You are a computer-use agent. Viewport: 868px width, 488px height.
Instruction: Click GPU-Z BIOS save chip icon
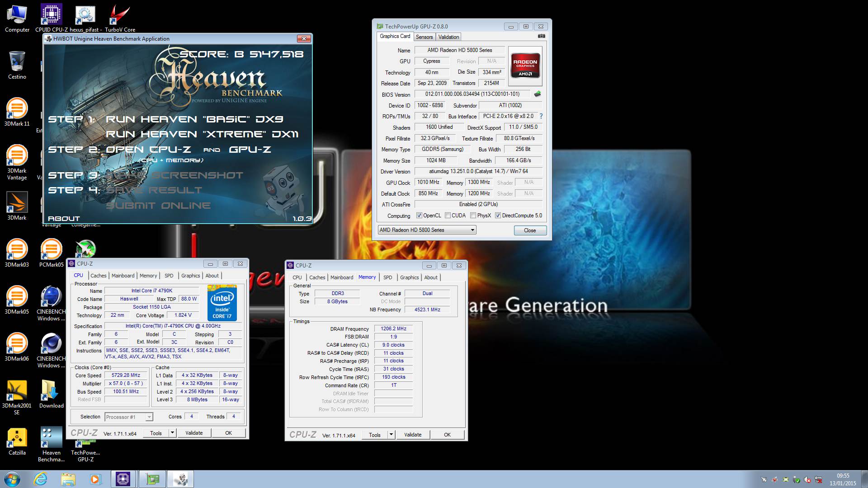click(538, 94)
